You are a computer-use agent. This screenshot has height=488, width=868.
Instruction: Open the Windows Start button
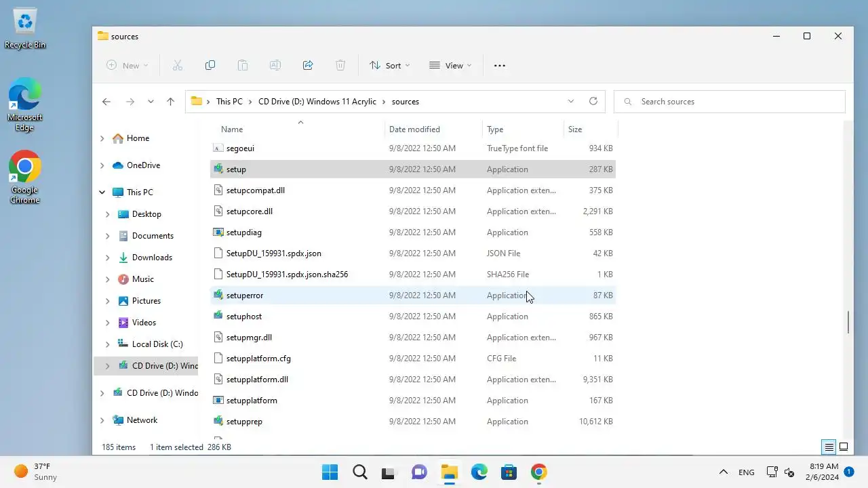coord(330,472)
